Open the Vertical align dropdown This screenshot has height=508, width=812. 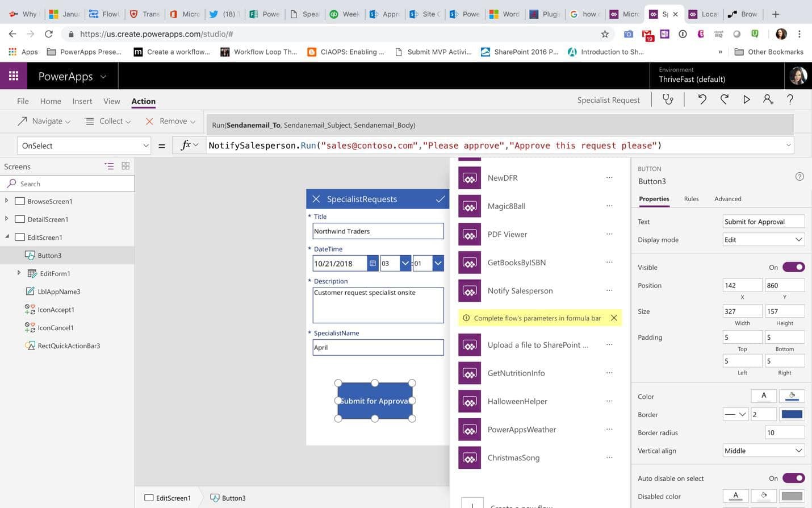(763, 450)
